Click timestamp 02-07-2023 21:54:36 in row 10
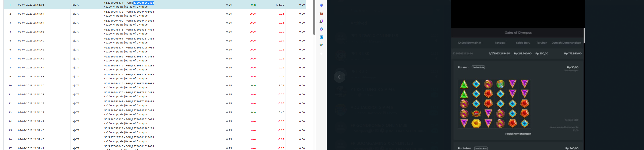644x150 pixels. pos(31,85)
